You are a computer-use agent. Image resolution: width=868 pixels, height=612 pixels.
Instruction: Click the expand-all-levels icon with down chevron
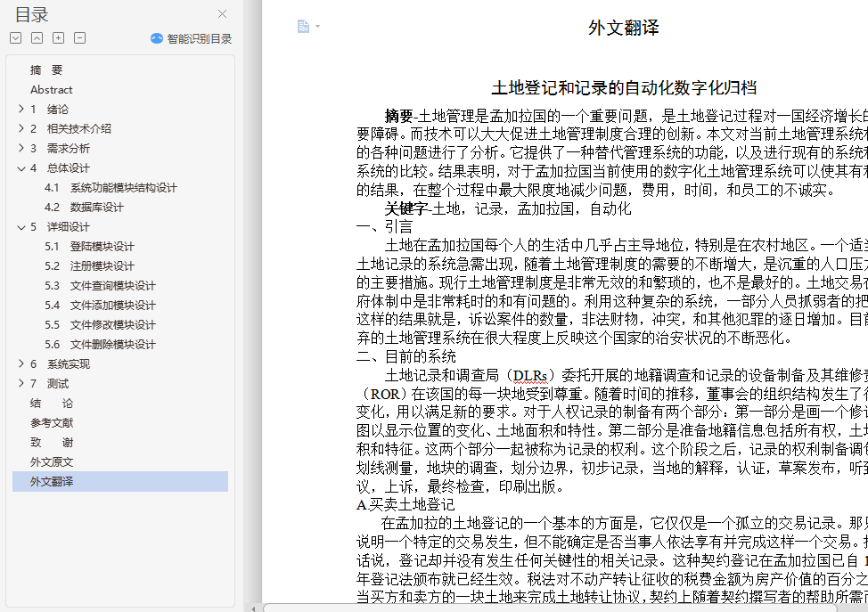pos(15,38)
